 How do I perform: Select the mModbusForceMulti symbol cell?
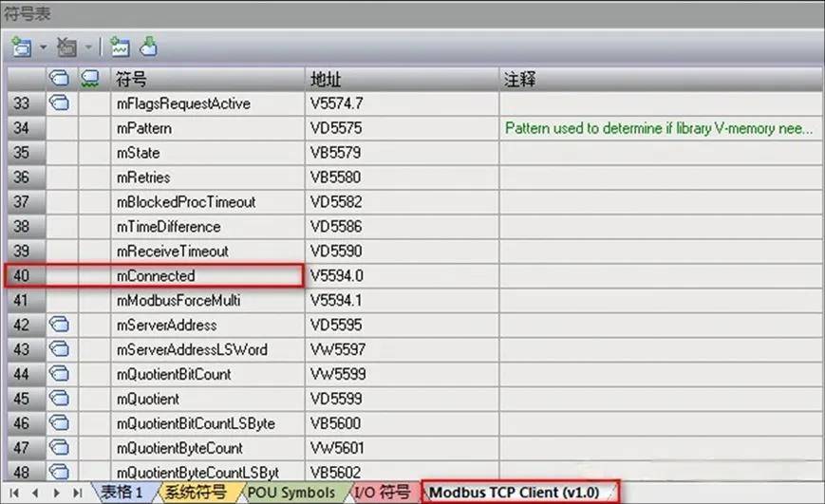(x=208, y=300)
